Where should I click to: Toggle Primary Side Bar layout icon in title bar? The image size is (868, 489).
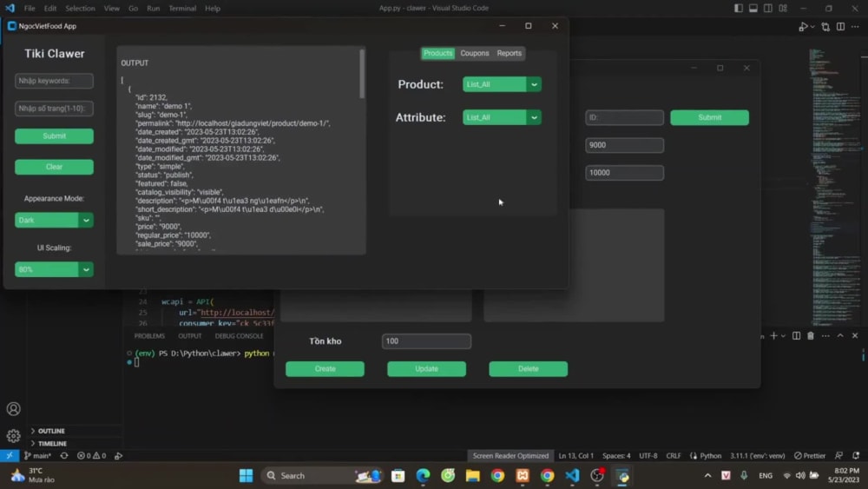[x=739, y=9]
